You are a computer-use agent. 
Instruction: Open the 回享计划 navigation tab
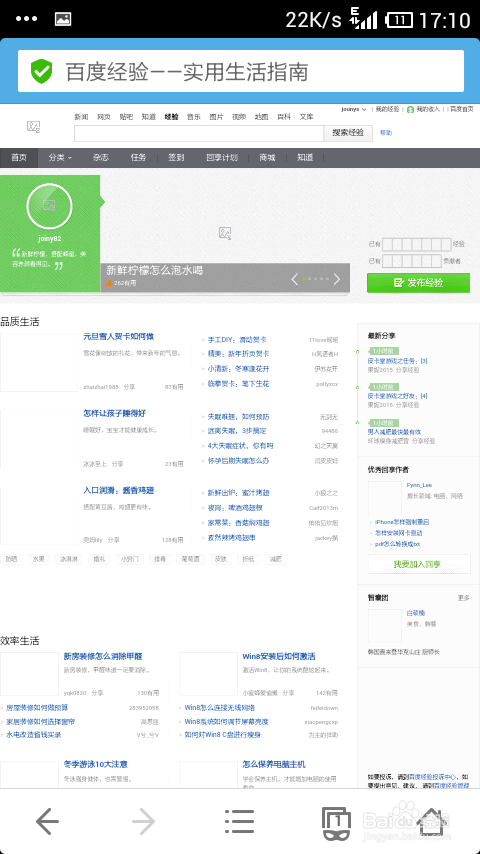coord(222,157)
